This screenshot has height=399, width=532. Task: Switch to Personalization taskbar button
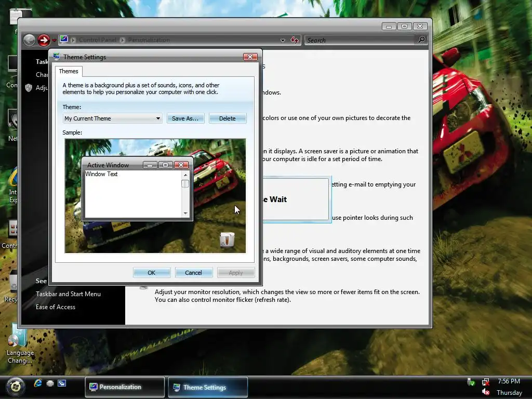coord(125,387)
